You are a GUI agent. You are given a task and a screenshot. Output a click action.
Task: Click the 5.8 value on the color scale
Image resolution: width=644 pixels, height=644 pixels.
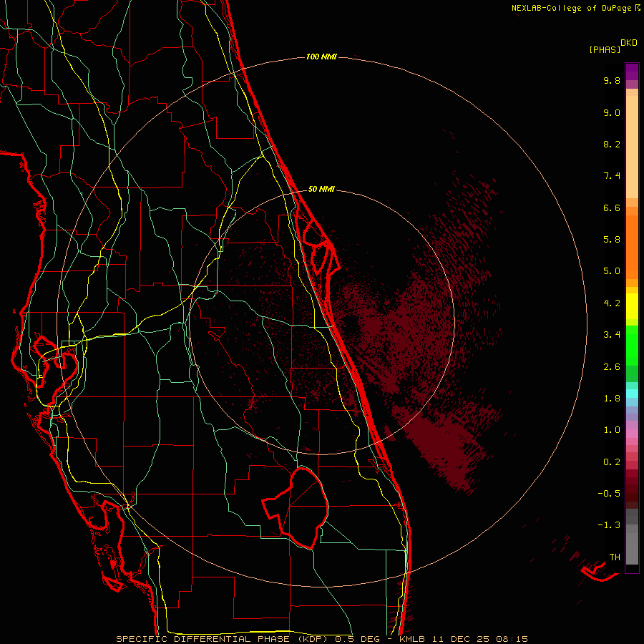coord(612,240)
